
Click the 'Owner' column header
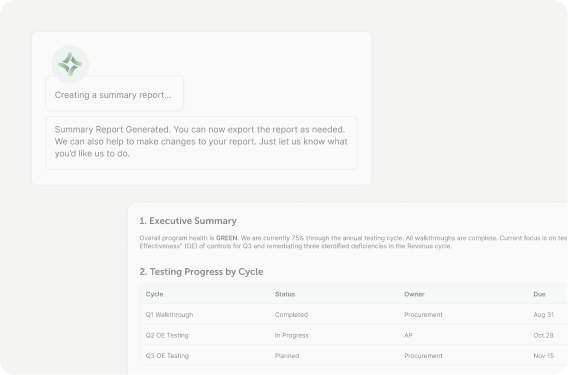click(414, 294)
